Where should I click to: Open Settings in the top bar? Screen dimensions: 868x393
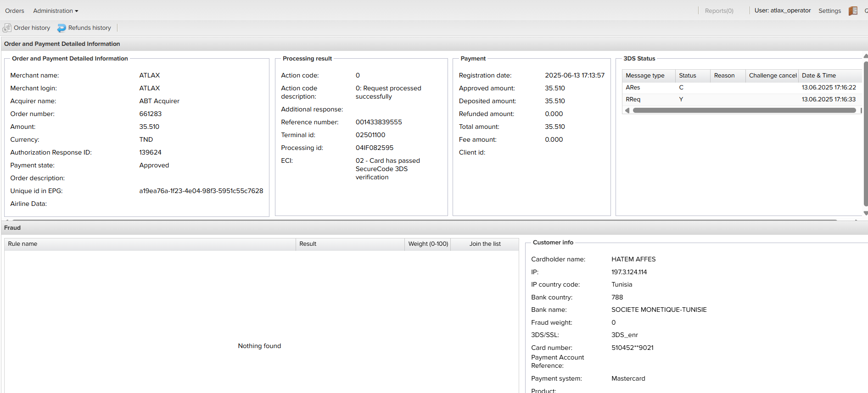(829, 11)
